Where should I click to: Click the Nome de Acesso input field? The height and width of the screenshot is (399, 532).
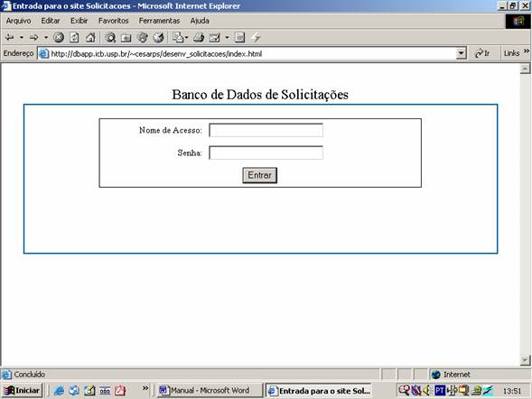pyautogui.click(x=266, y=130)
